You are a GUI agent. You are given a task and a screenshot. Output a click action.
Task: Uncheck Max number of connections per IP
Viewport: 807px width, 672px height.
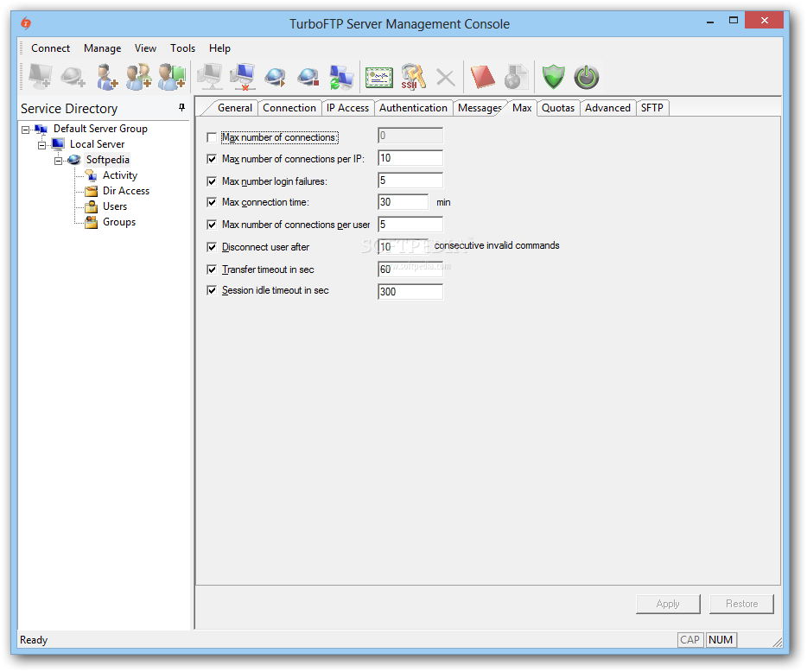[x=212, y=159]
